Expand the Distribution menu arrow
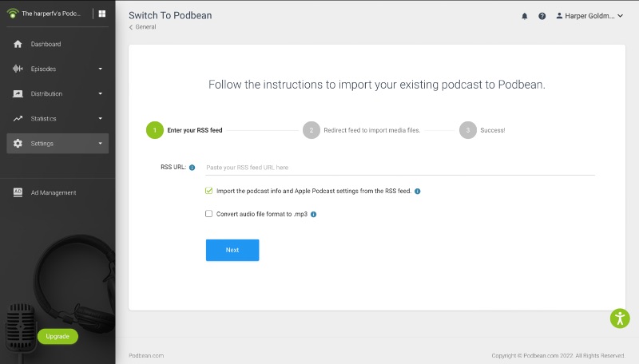 click(x=101, y=93)
